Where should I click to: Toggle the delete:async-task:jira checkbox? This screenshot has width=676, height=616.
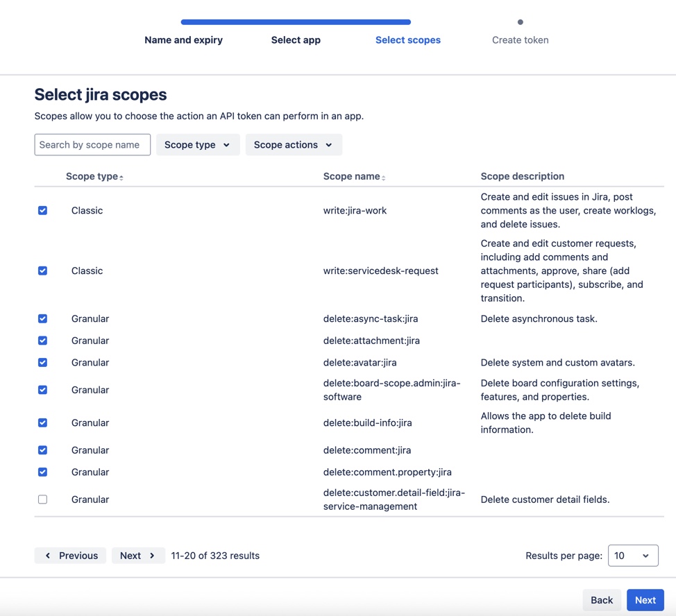click(42, 318)
